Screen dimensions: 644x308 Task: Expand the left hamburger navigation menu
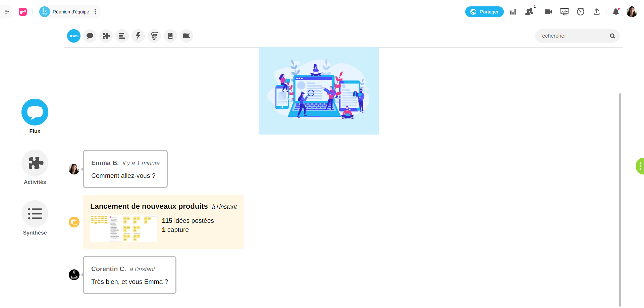point(7,12)
